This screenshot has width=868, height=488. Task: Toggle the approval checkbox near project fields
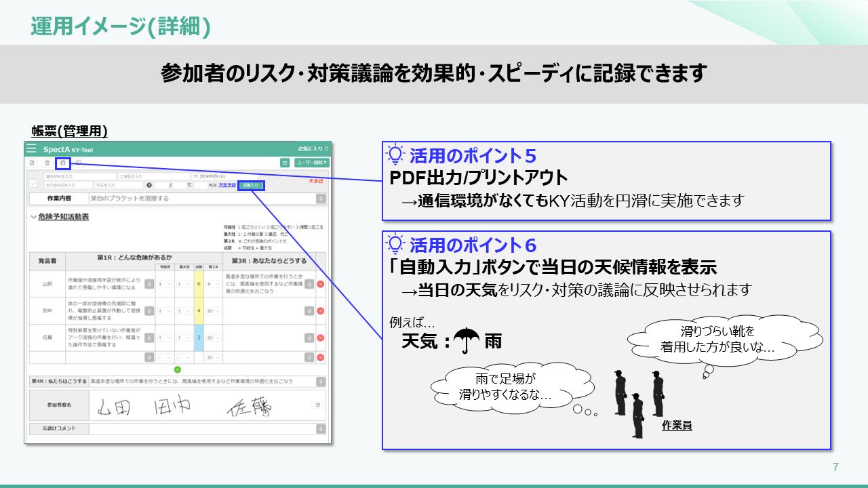[33, 184]
